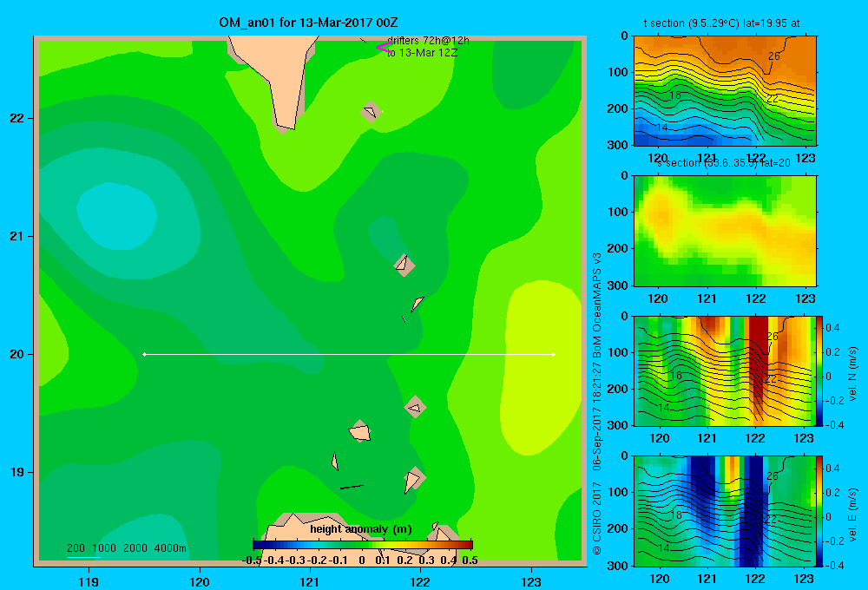Click the height anomaly color bar

(363, 545)
